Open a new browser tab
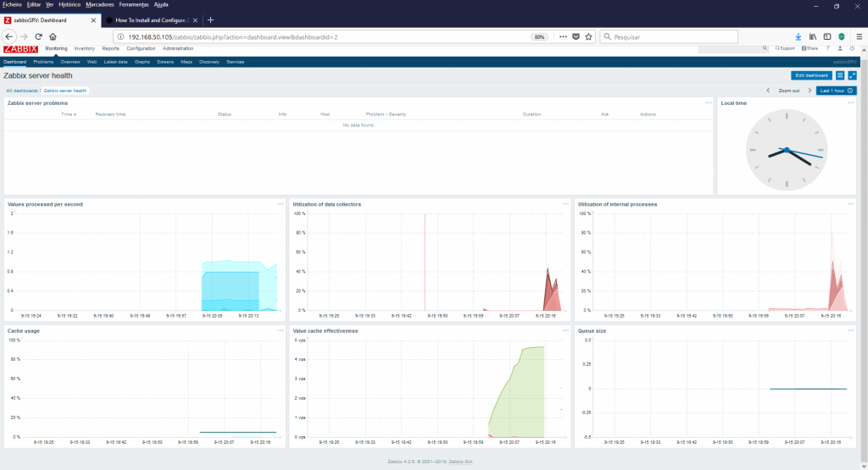 (x=210, y=20)
